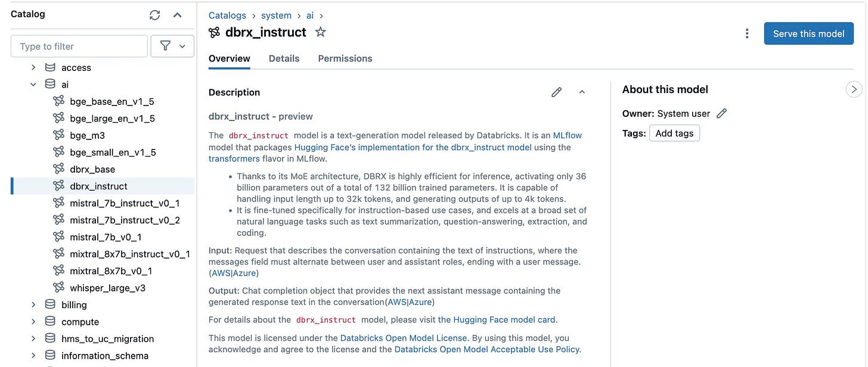The width and height of the screenshot is (868, 367).
Task: Click the model icon for whisper_large_v3
Action: (58, 288)
